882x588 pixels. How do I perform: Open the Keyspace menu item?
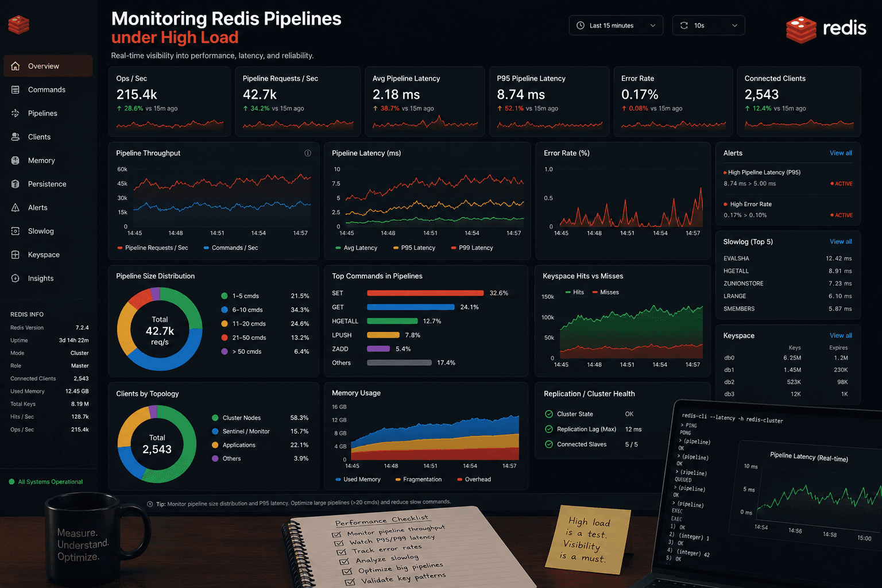click(48, 254)
